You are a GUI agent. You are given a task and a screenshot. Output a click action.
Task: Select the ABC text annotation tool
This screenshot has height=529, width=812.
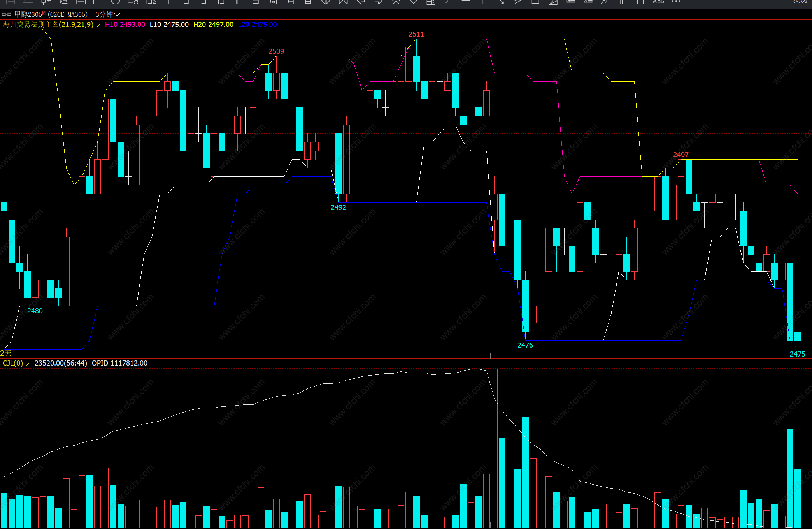click(x=658, y=2)
